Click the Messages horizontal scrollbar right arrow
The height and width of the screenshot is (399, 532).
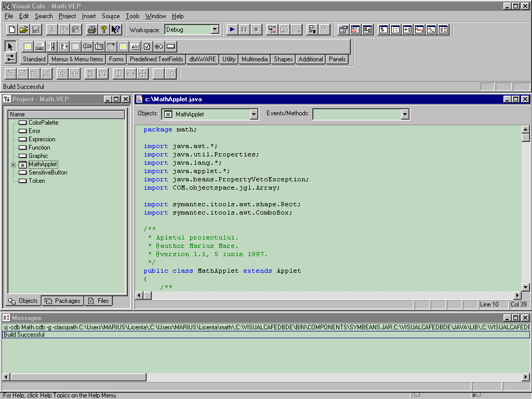click(526, 377)
